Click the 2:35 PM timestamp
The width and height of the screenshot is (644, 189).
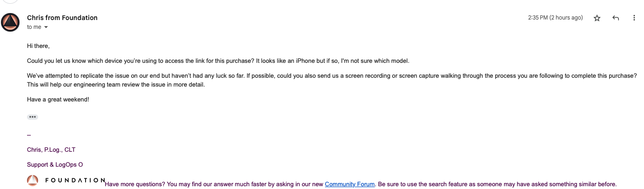(555, 18)
